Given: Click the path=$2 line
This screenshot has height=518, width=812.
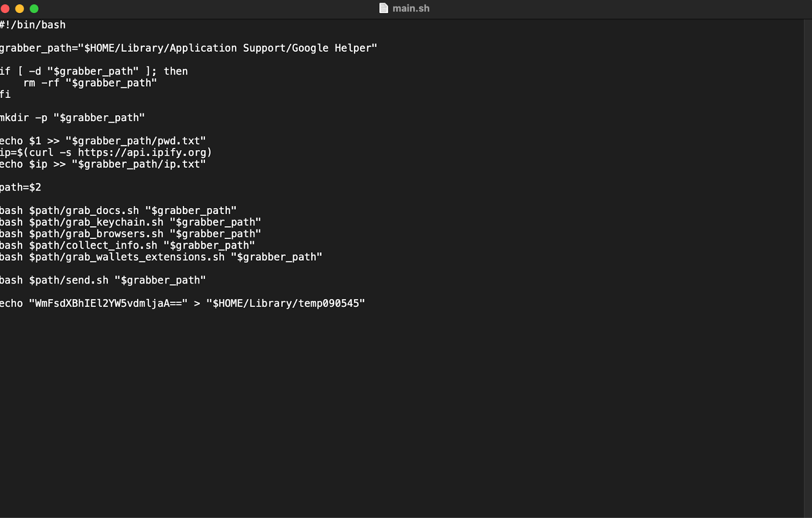Looking at the screenshot, I should (20, 188).
